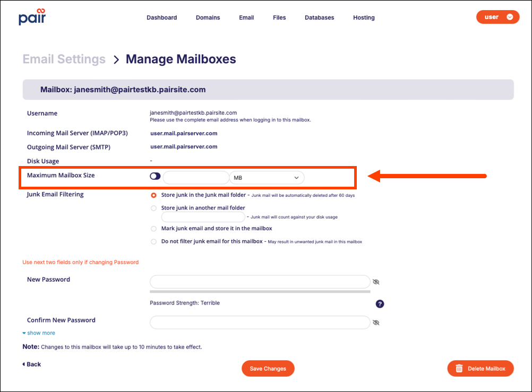
Task: Toggle the Maximum Mailbox Size switch
Action: click(x=155, y=176)
